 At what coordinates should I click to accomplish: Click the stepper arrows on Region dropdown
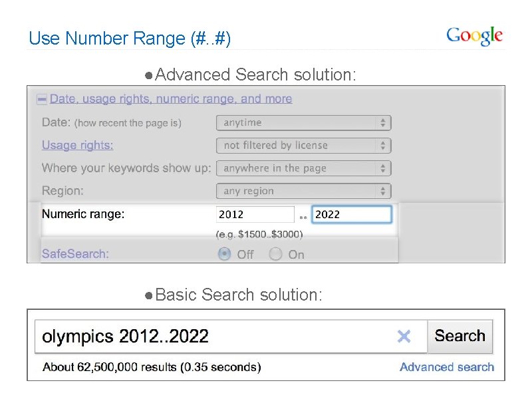383,192
